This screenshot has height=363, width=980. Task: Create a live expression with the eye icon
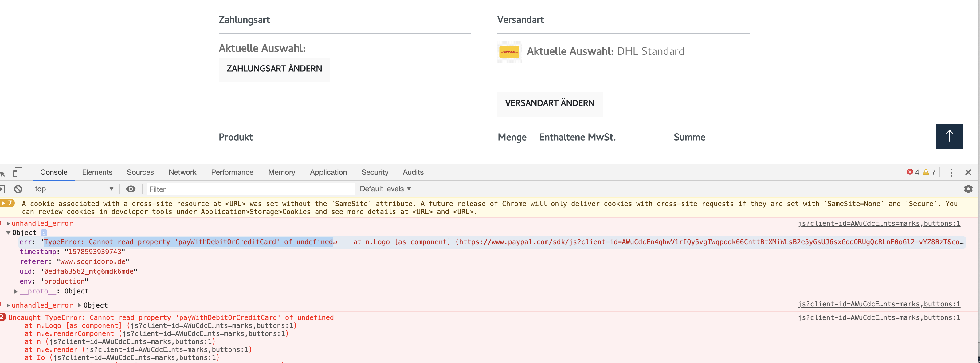131,189
